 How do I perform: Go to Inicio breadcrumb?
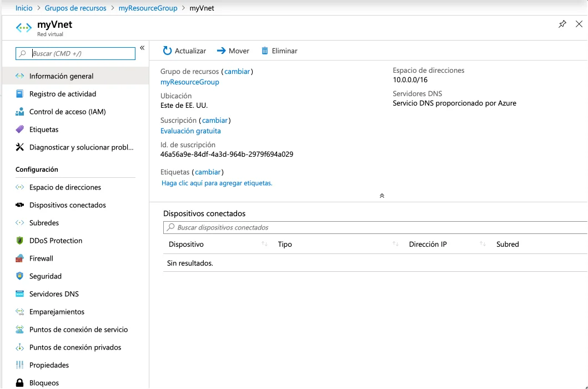pos(24,8)
